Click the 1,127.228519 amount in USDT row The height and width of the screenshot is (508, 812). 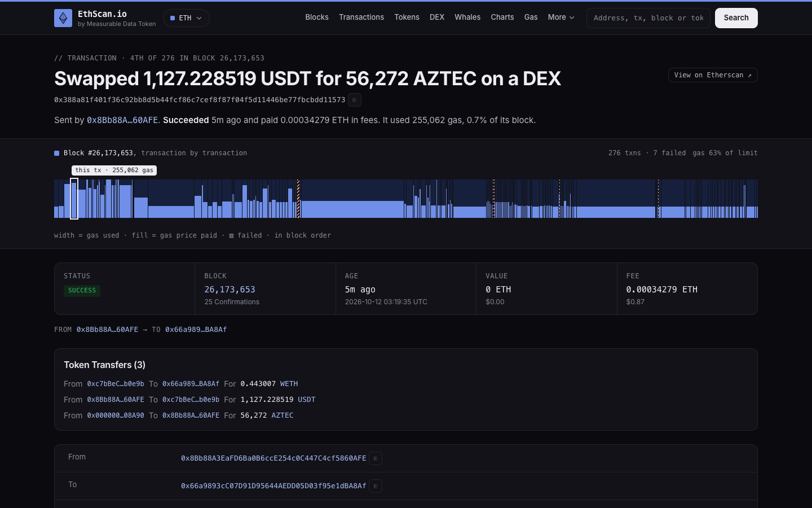click(267, 400)
